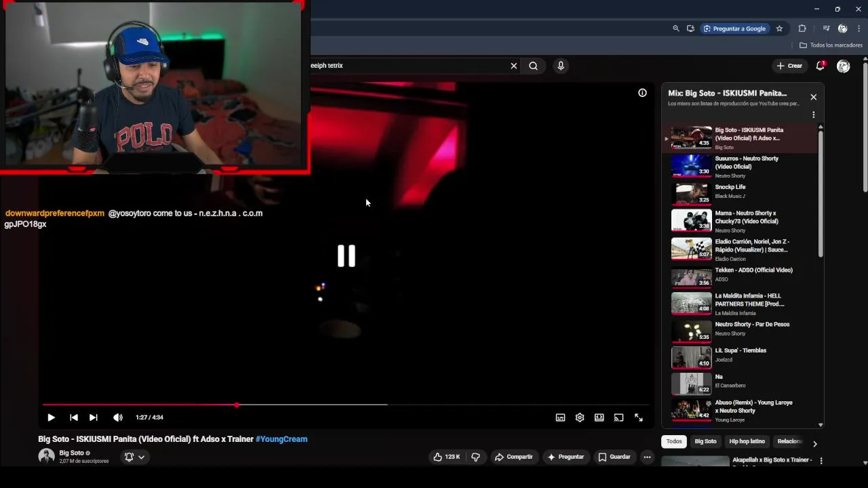
Task: Open Big Soto channel avatar
Action: 46,456
